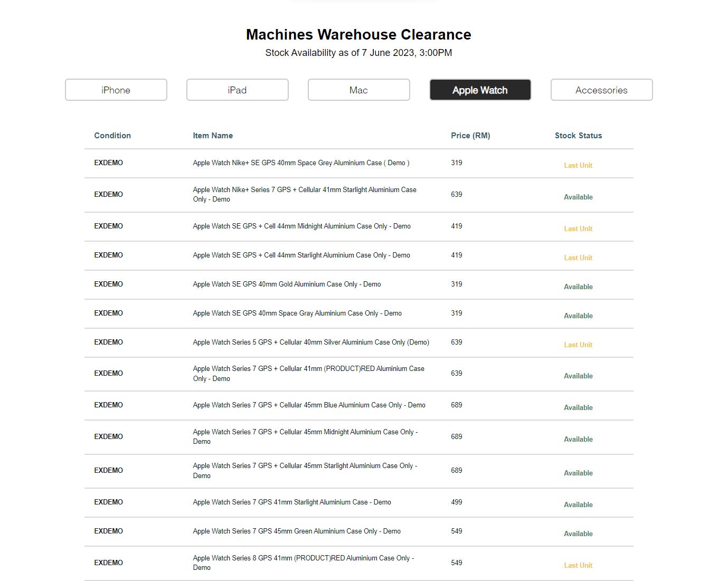Open the iPad category tab
The image size is (728, 581).
(x=238, y=90)
